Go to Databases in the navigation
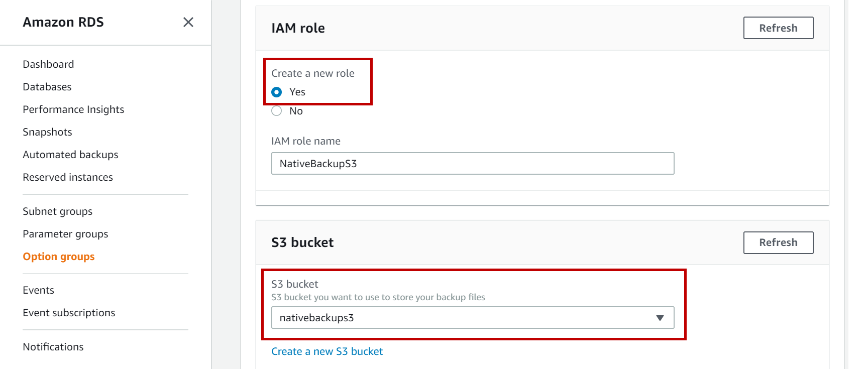 (x=47, y=87)
